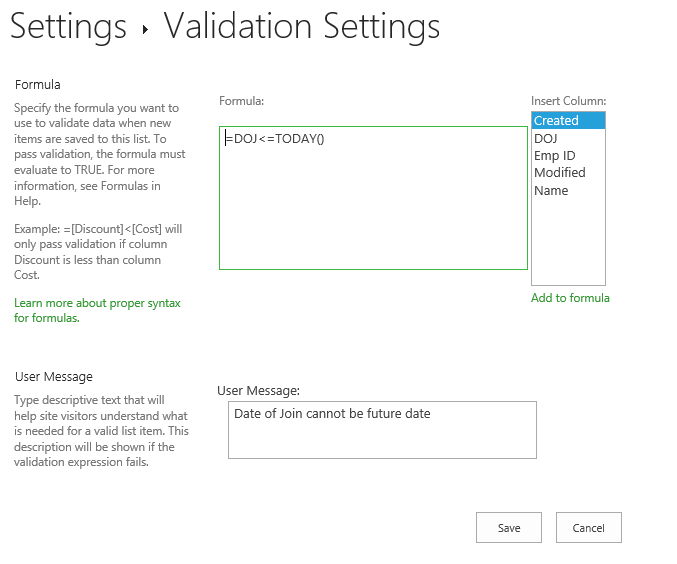The width and height of the screenshot is (677, 564).
Task: Click the 'Formula:' label above the text box
Action: [x=241, y=101]
